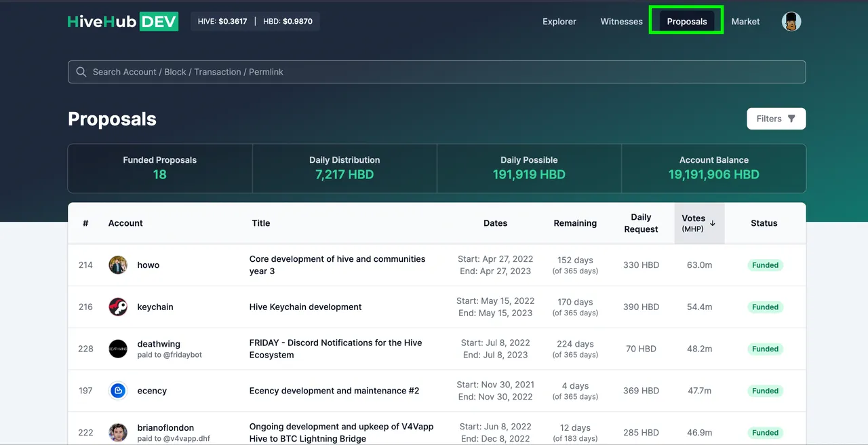Click the HIVE: $0.3617 price ticker
The image size is (868, 445).
coord(222,22)
